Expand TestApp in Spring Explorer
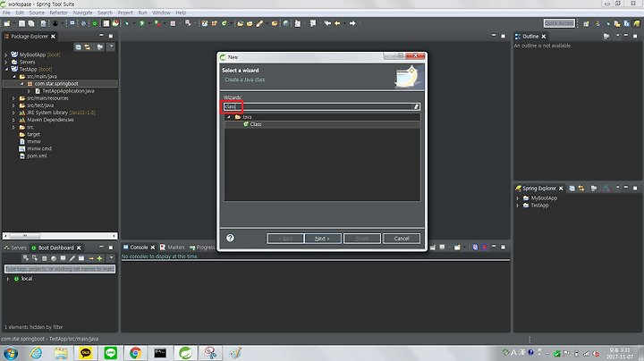The image size is (644, 361). (x=518, y=206)
